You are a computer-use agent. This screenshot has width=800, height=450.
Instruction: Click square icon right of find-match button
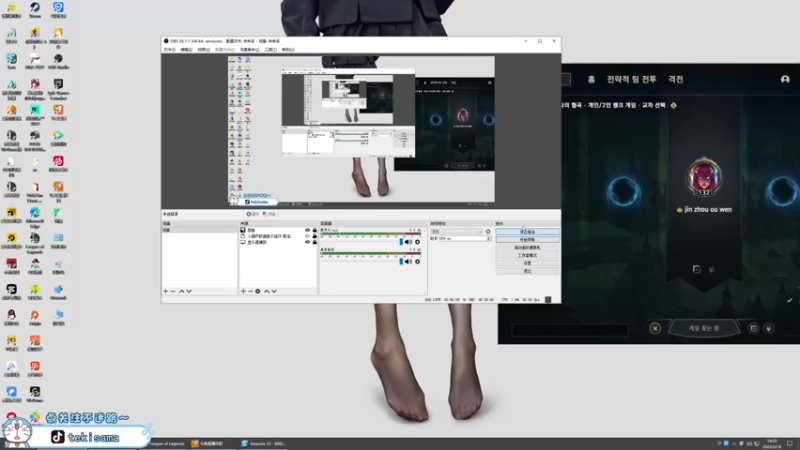point(754,328)
